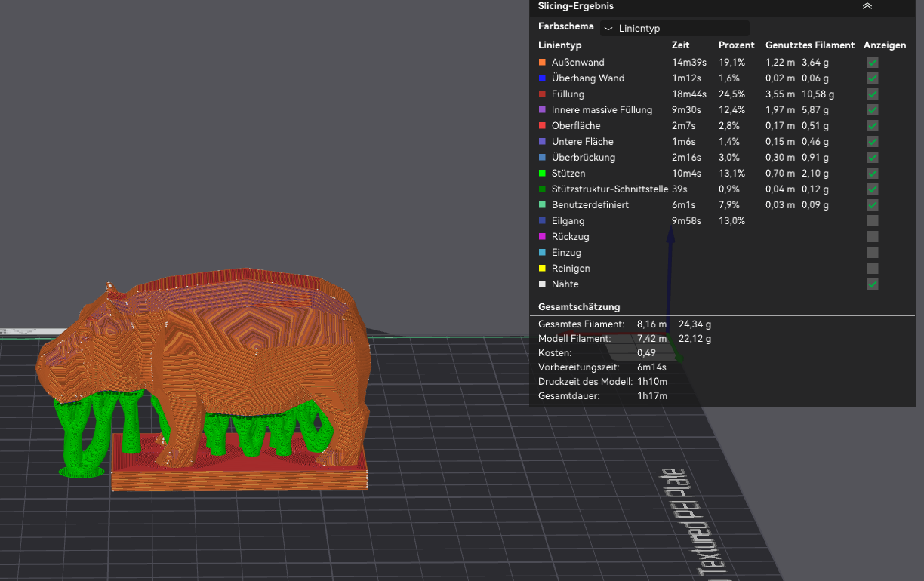Click the bright green Stützen swatch
924x581 pixels.
[x=542, y=174]
